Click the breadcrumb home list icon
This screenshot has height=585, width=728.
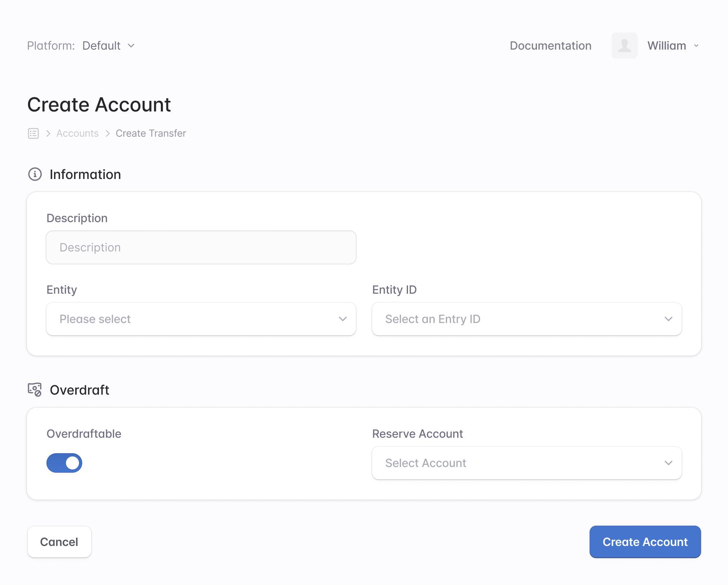pyautogui.click(x=33, y=133)
